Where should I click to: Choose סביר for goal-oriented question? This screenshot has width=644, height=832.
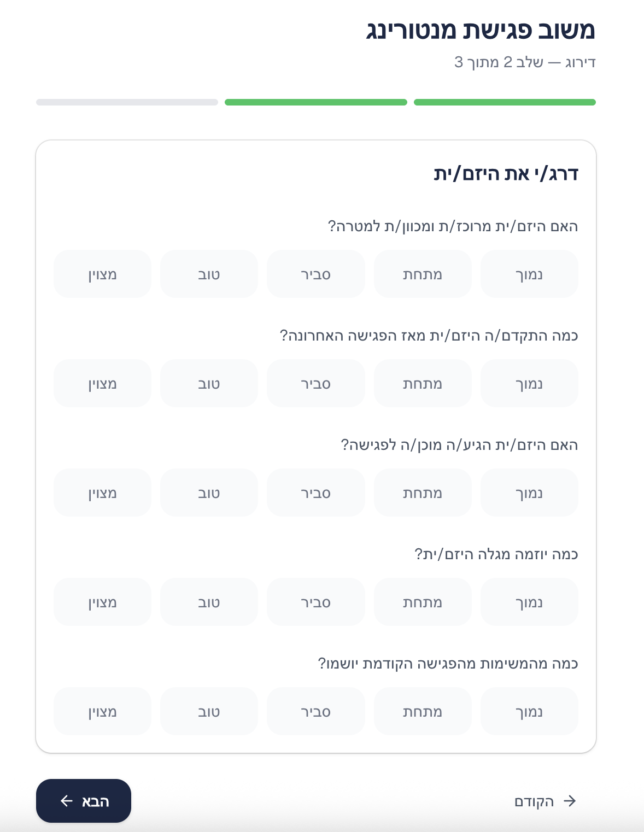tap(315, 274)
